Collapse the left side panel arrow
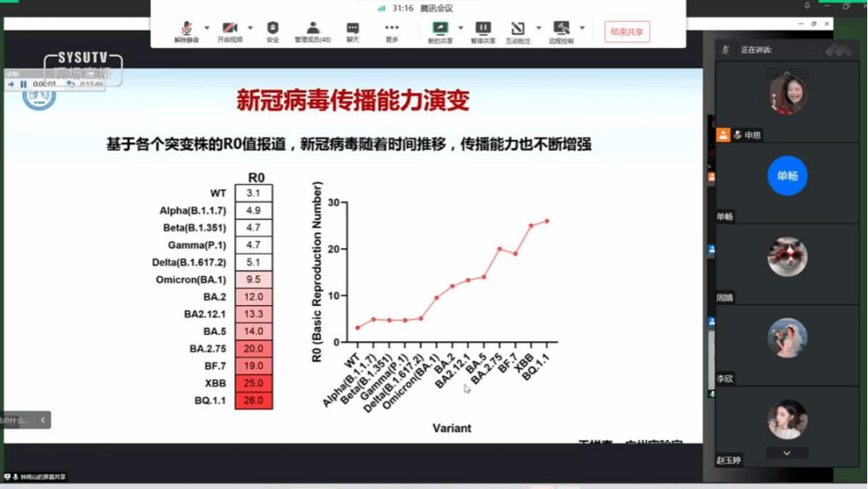 tap(43, 419)
